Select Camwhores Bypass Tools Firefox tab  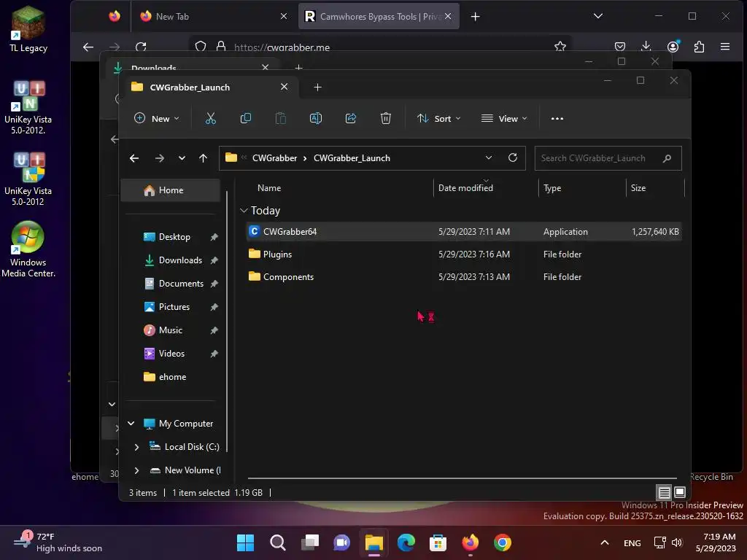(379, 16)
